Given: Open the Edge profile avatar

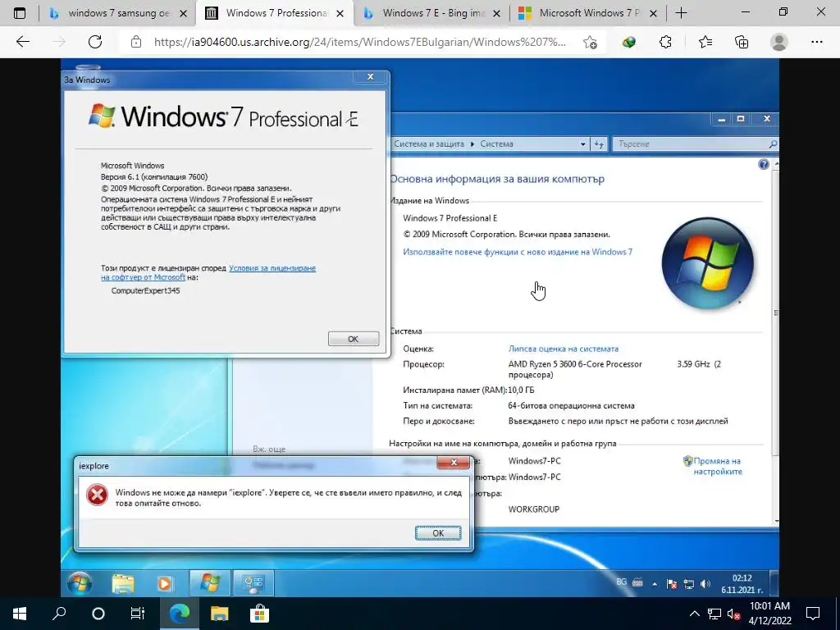Looking at the screenshot, I should (x=779, y=42).
